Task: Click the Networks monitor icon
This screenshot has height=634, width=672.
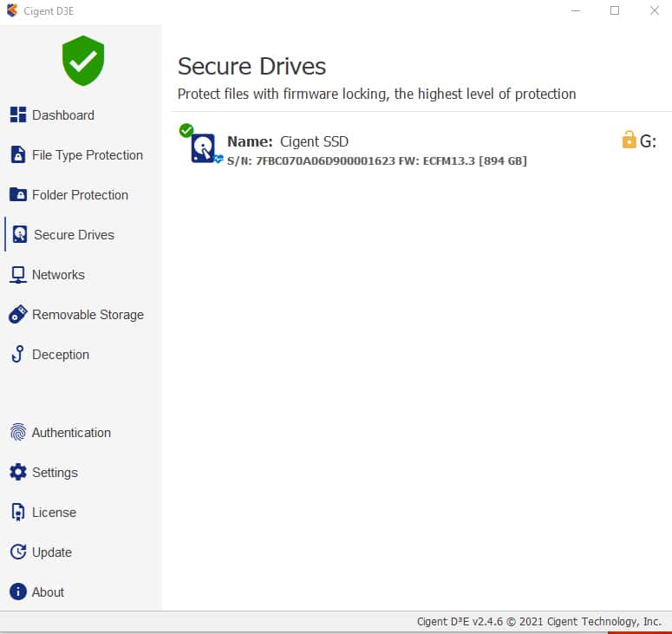Action: (x=18, y=275)
